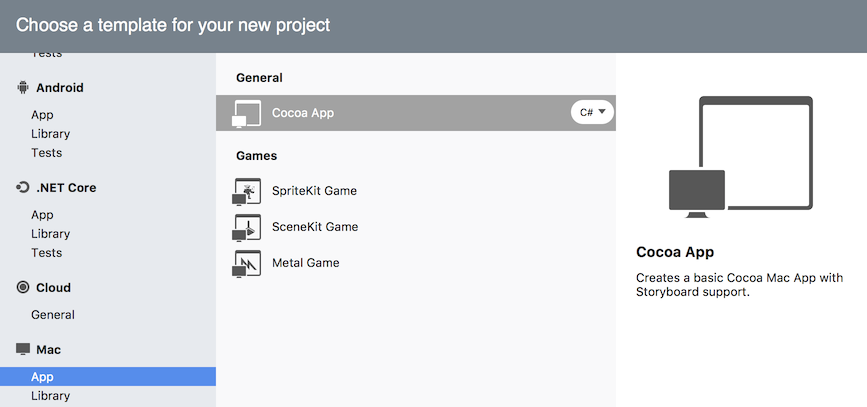Click the Metal Game template icon
Viewport: 867px width, 407px height.
(247, 263)
